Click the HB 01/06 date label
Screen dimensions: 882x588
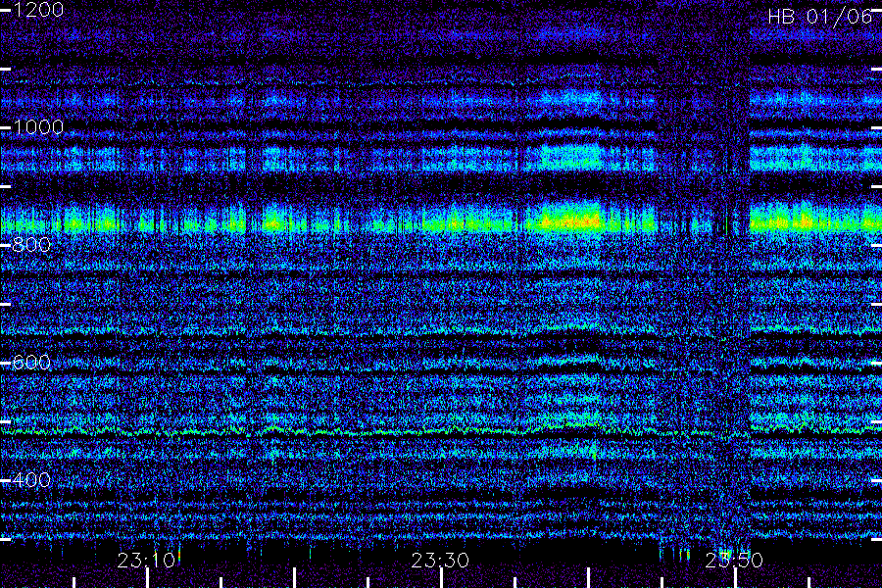coord(820,17)
